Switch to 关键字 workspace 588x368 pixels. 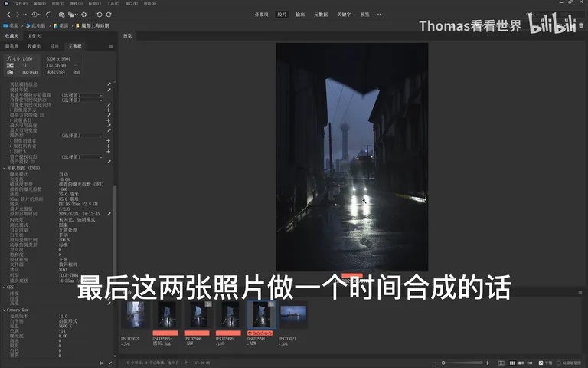[344, 15]
